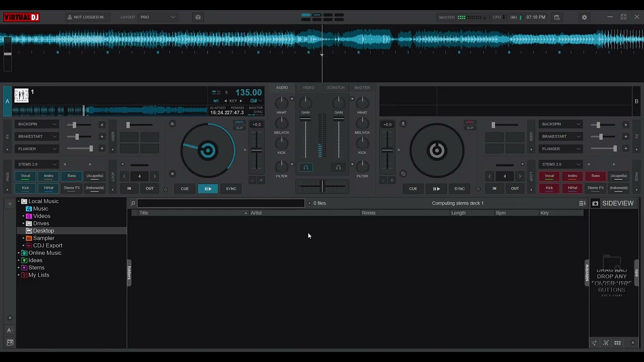Click the search magnifier icon in browser
This screenshot has width=644, height=362.
[133, 203]
